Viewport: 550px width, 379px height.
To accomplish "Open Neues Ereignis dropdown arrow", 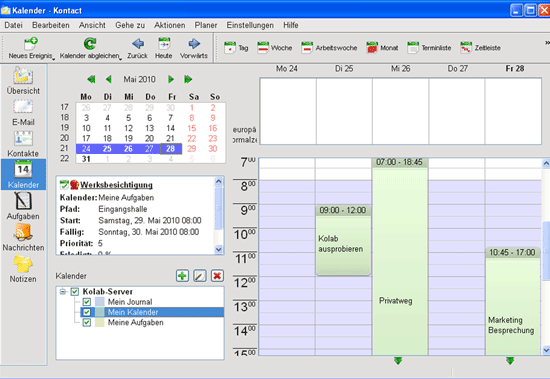I will [x=54, y=59].
